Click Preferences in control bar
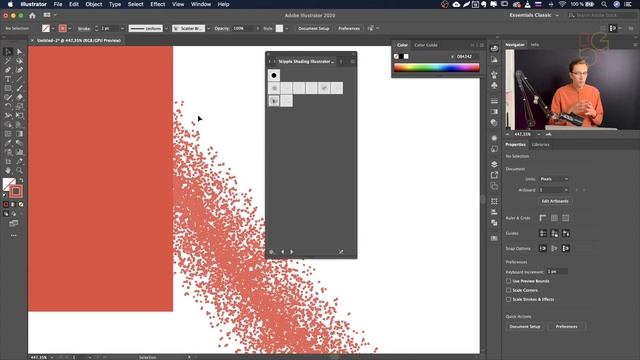Image resolution: width=640 pixels, height=360 pixels. coord(349,29)
